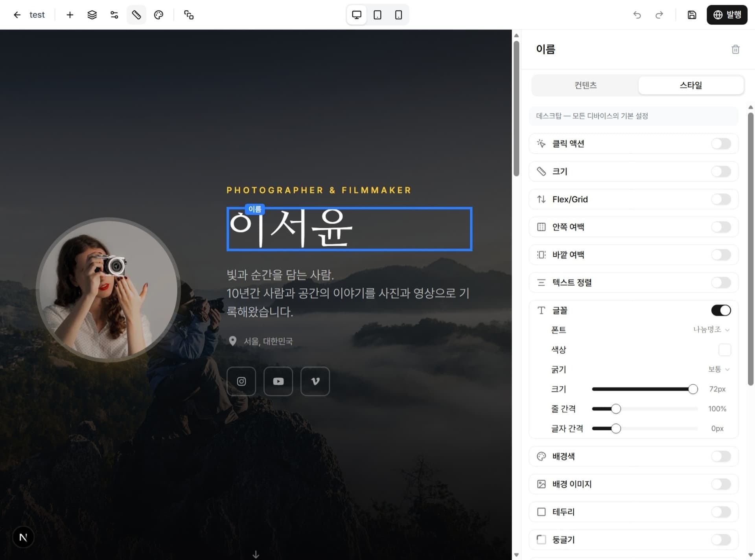Switch to tablet preview mode

[x=377, y=15]
